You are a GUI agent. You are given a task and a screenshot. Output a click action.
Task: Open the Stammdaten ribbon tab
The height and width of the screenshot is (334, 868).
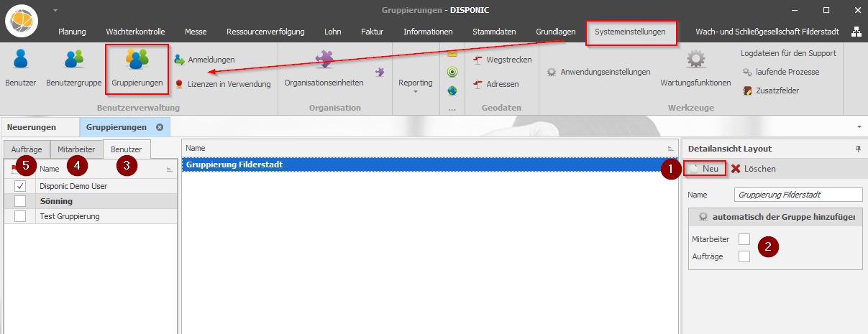494,32
